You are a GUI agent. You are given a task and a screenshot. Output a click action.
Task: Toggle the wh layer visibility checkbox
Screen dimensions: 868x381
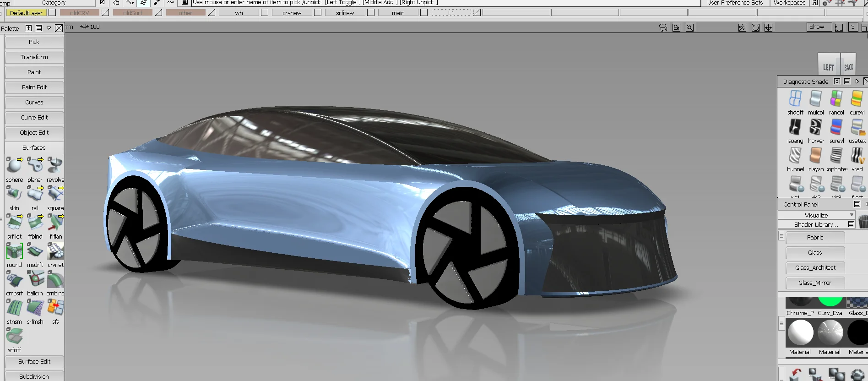(265, 13)
